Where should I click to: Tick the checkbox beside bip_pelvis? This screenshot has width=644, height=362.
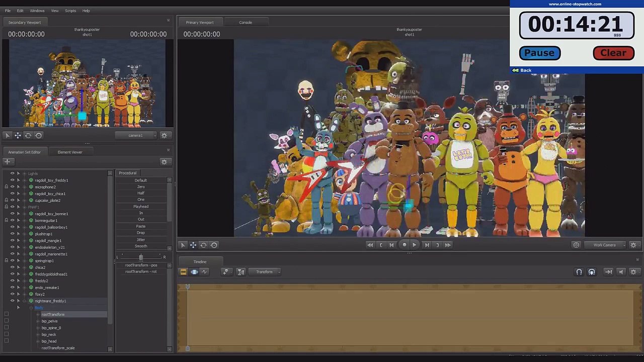pos(6,321)
